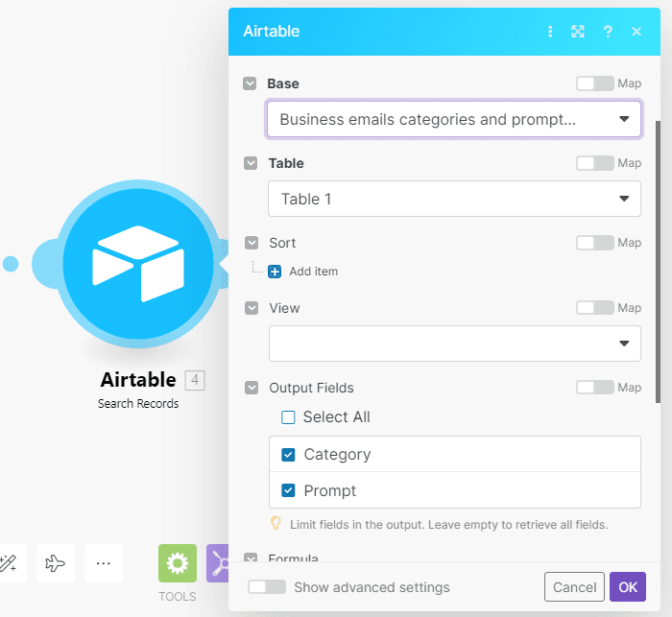The width and height of the screenshot is (672, 617).
Task: Enable Show advanced settings switch
Action: (x=267, y=587)
